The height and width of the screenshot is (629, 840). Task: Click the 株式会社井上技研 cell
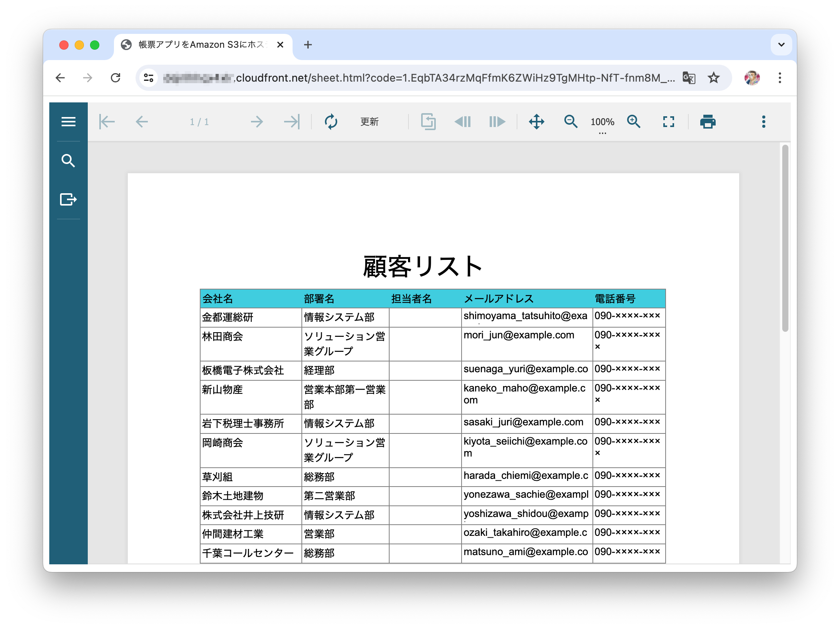(251, 515)
